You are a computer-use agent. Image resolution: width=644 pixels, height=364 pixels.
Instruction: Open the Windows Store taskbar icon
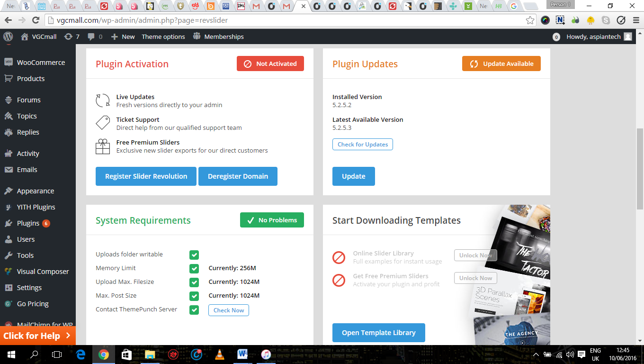pyautogui.click(x=126, y=354)
